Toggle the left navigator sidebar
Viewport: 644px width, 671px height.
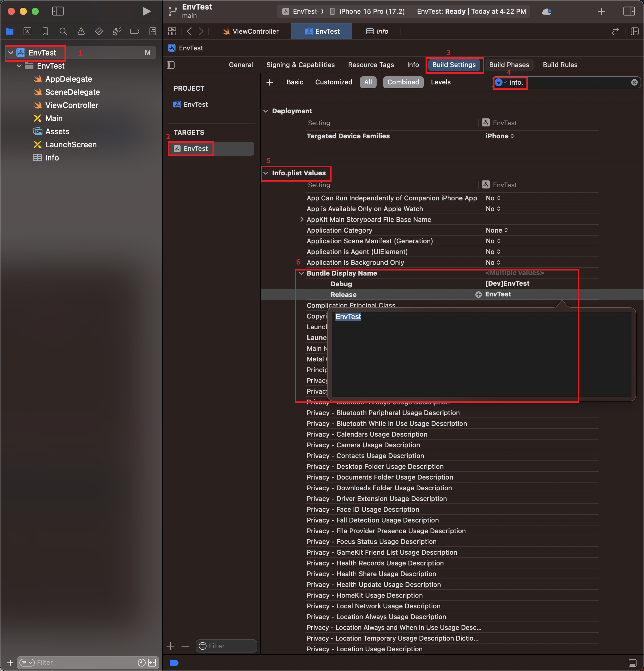pos(58,11)
